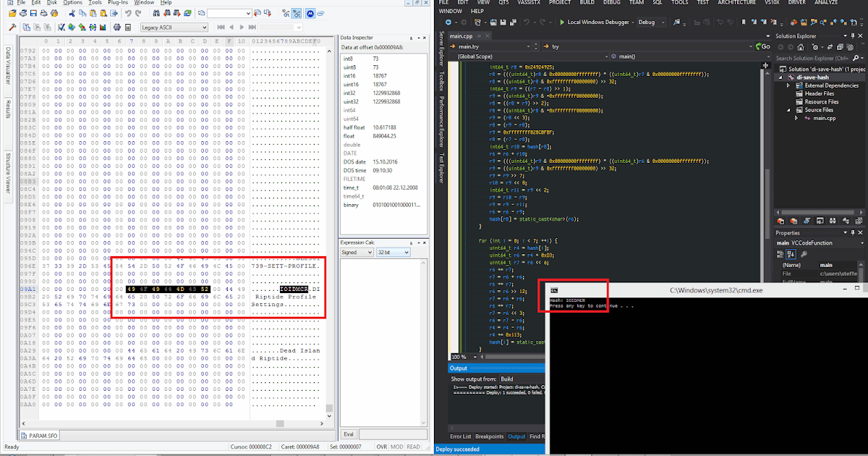Switch to Error List tab
Screen dimensions: 868x456
[461, 436]
